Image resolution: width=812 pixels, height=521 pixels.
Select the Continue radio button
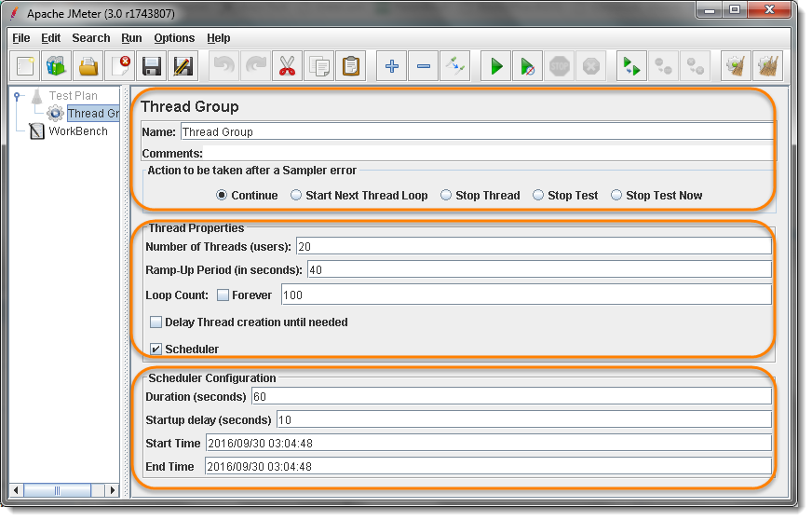tap(222, 196)
